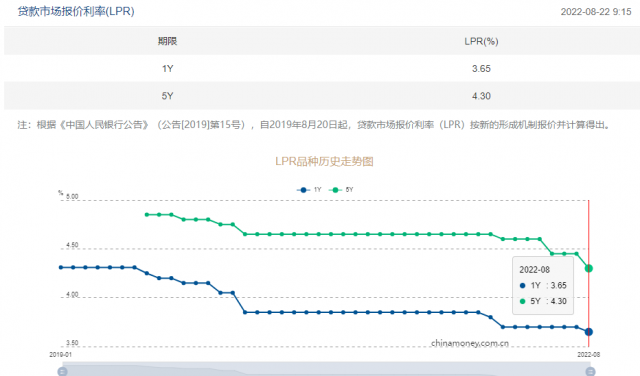Click the zoom scrollbar track below chart
This screenshot has height=376, width=640.
coord(326,369)
